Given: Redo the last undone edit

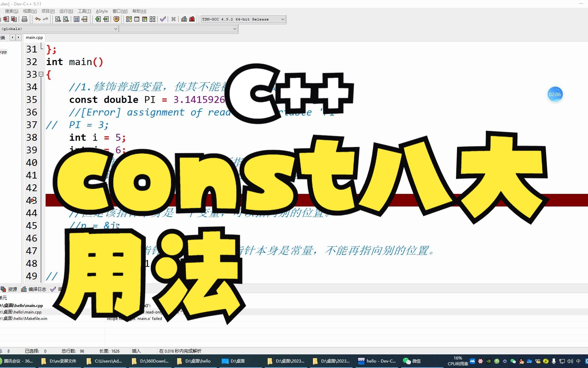Looking at the screenshot, I should click(x=46, y=19).
